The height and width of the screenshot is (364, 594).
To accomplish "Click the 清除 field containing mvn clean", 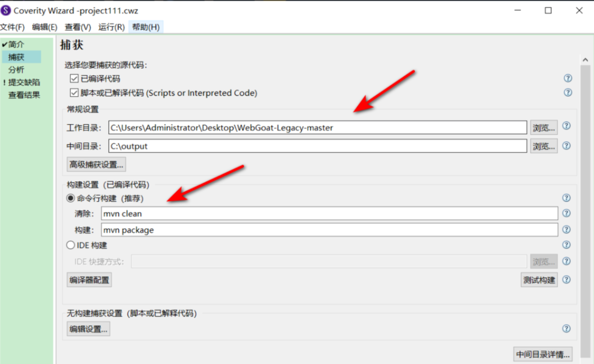I will [x=330, y=213].
